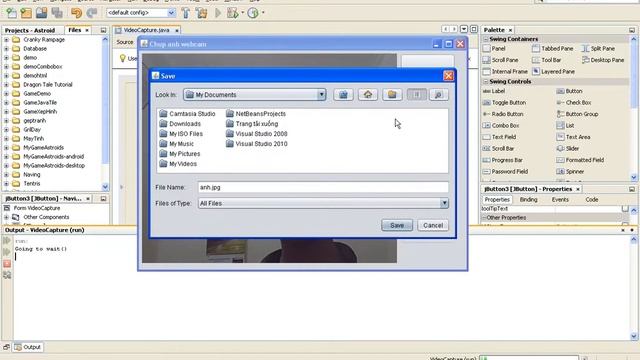This screenshot has width=640, height=360.
Task: Pick Text Area from the Palette
Action: point(573,137)
